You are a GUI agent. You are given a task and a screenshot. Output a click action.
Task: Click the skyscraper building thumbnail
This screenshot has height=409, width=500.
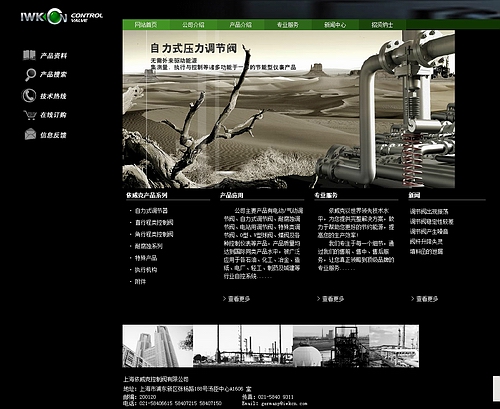click(x=158, y=346)
